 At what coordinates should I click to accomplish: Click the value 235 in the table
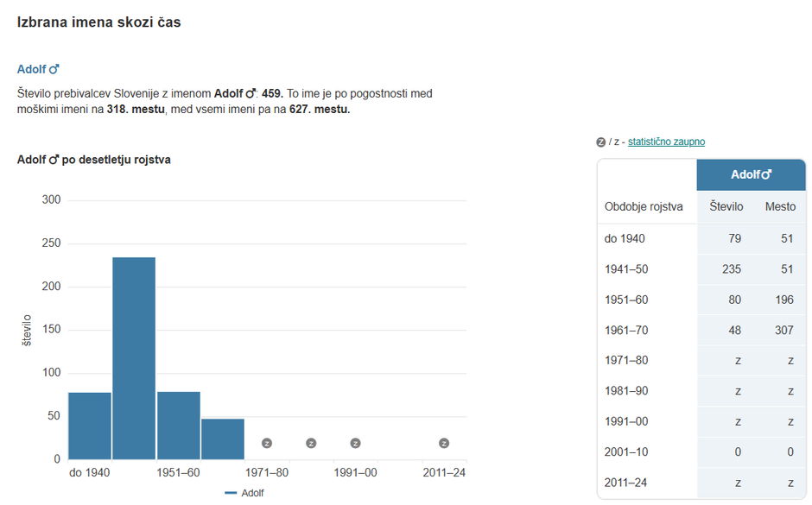(732, 269)
